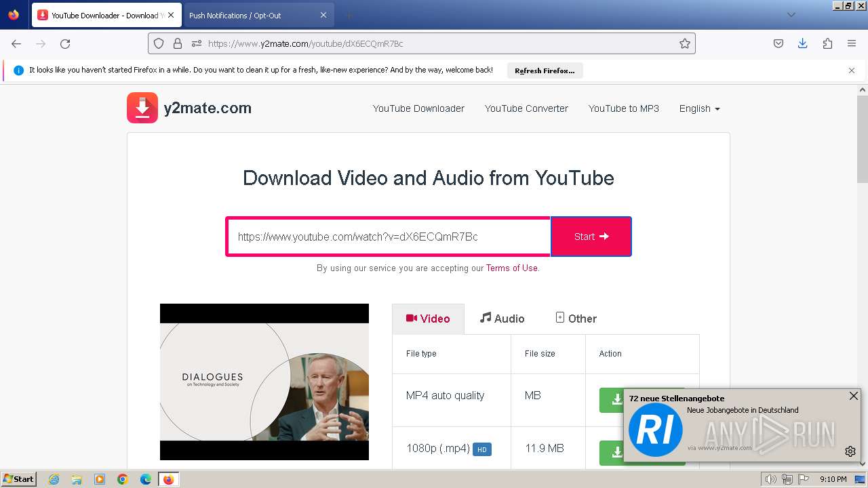
Task: Select the Audio tab
Action: point(502,319)
